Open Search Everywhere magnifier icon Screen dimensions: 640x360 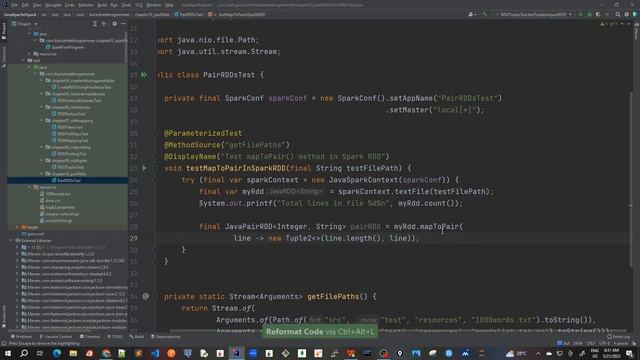coord(618,14)
